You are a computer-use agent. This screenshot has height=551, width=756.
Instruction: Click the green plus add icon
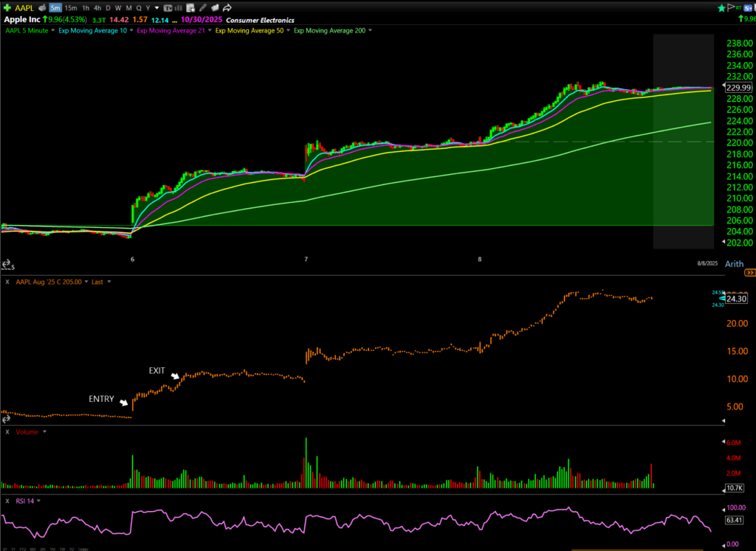coord(7,7)
